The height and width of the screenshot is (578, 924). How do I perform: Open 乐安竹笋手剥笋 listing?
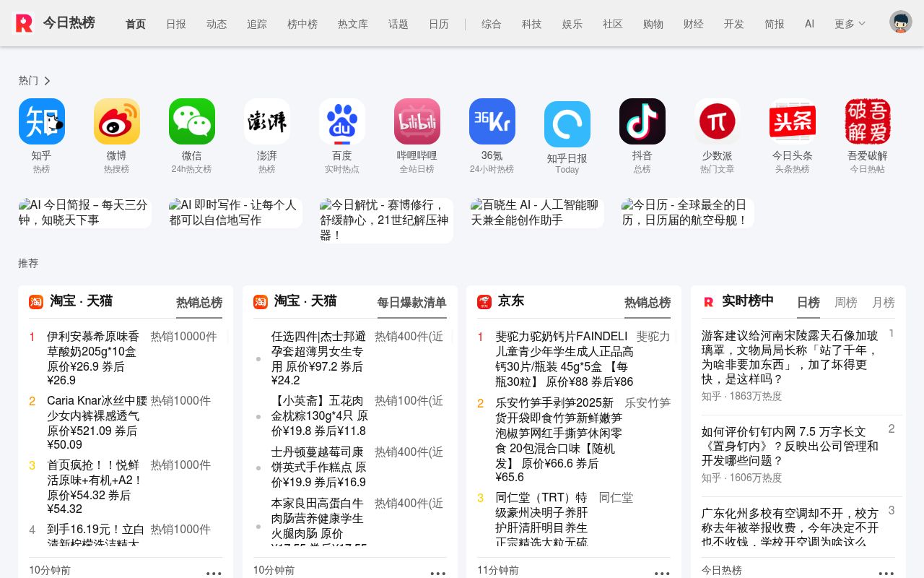point(559,440)
